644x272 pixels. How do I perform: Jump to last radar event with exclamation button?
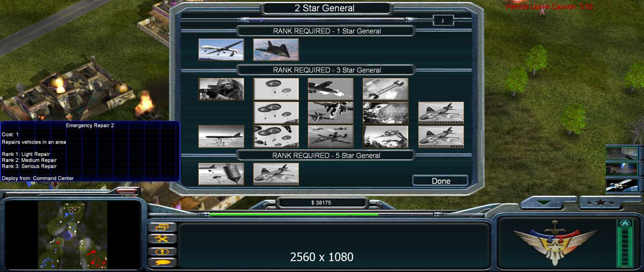pos(163,251)
